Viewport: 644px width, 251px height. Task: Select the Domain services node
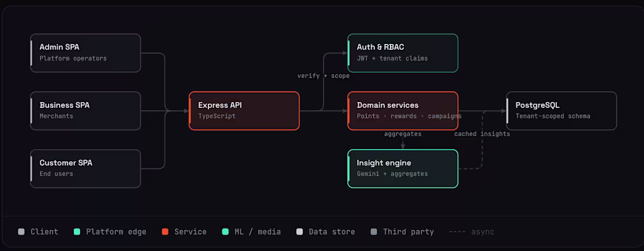point(403,111)
